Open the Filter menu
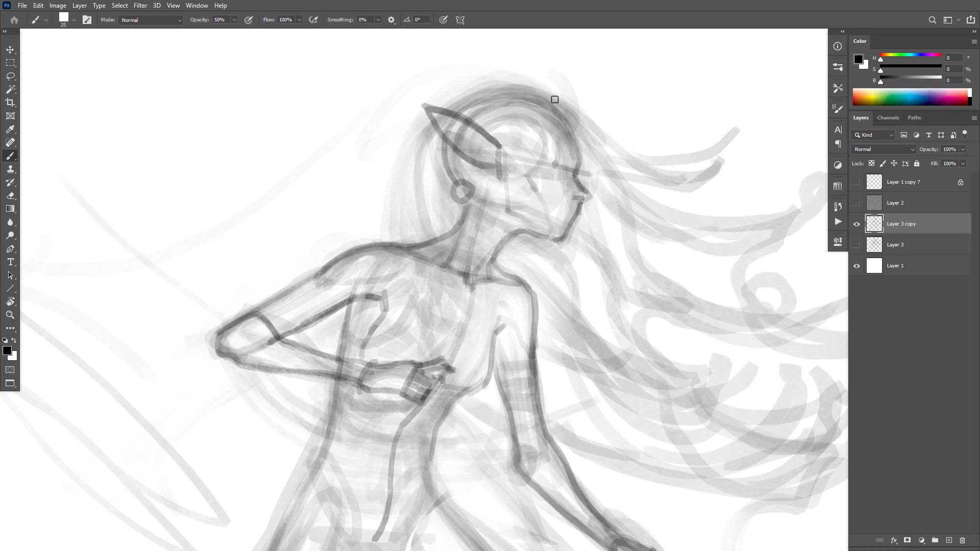This screenshot has width=980, height=551. coord(140,6)
